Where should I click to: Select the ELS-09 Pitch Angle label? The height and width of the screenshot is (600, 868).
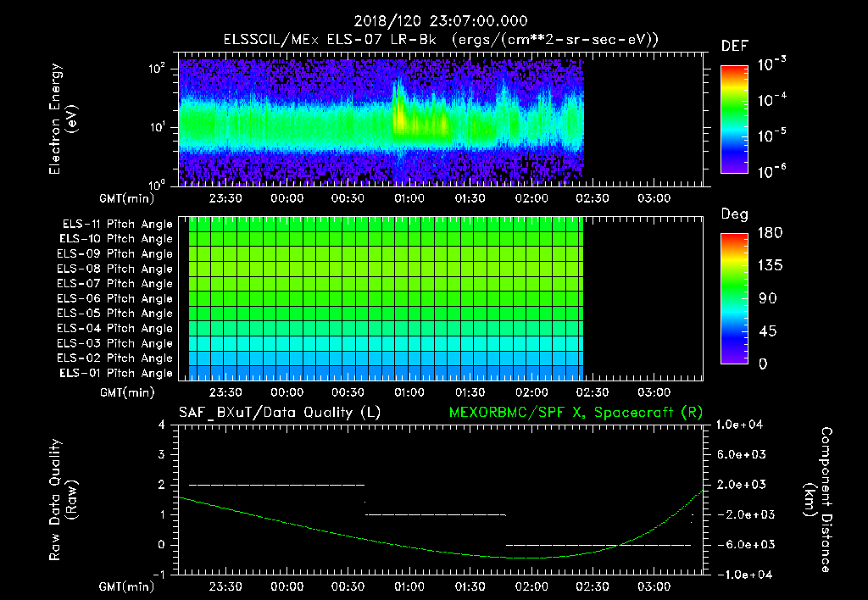pos(115,254)
